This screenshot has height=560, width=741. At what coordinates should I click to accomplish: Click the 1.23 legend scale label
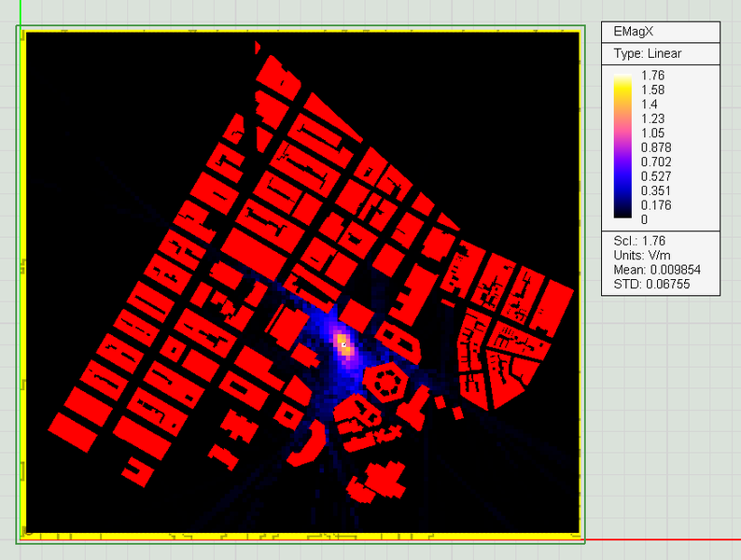[x=652, y=119]
